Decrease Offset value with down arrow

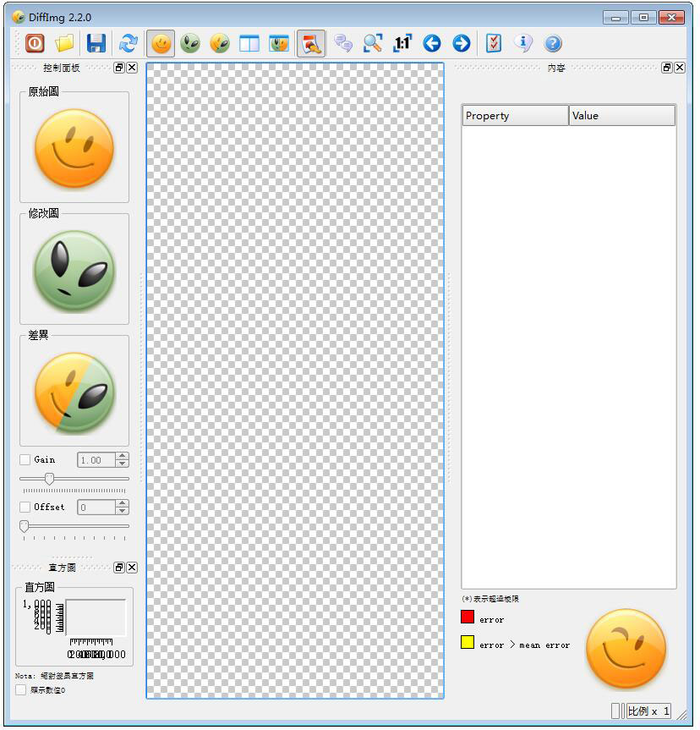tap(123, 511)
